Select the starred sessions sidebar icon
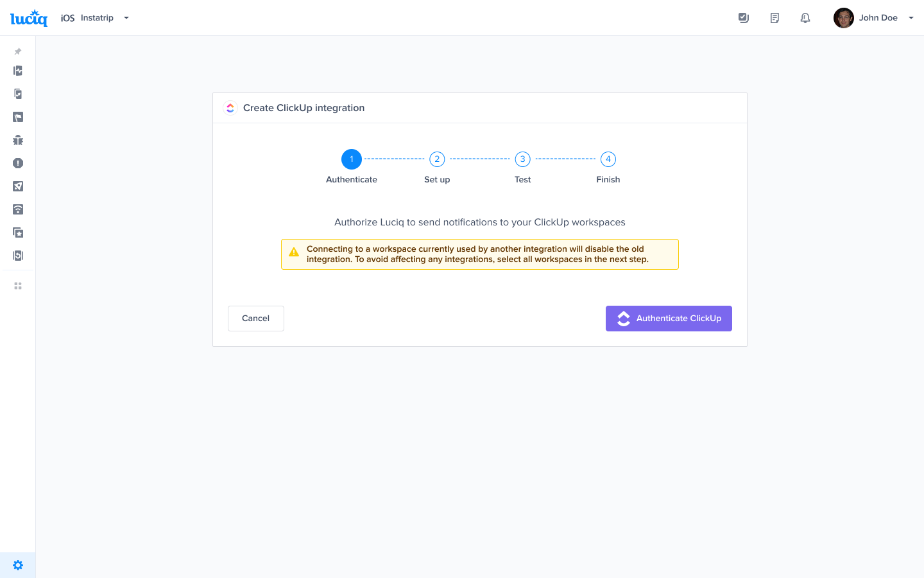 17,232
